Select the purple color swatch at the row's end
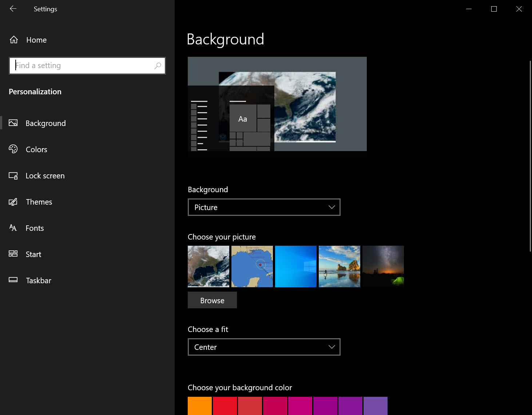The width and height of the screenshot is (532, 415). point(375,406)
